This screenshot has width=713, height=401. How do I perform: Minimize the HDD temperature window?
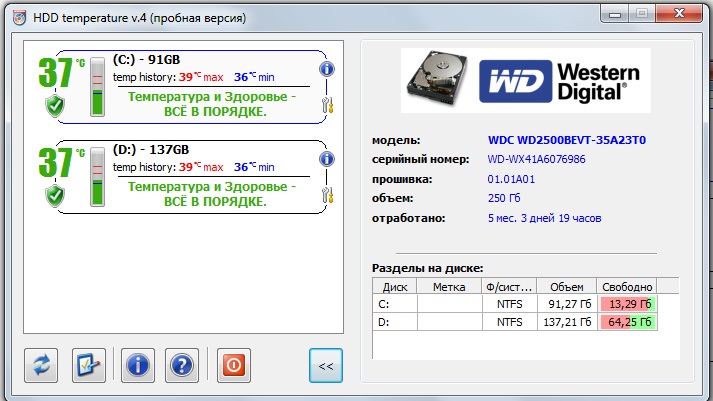point(615,14)
